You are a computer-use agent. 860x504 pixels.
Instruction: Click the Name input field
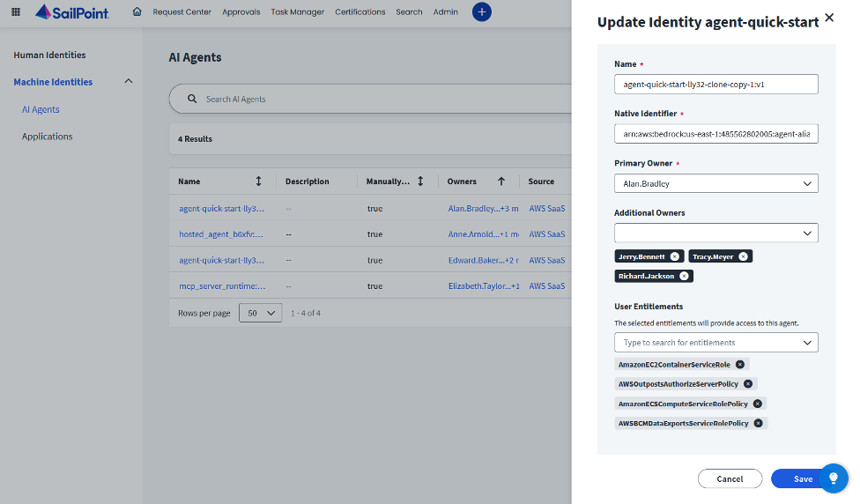715,84
